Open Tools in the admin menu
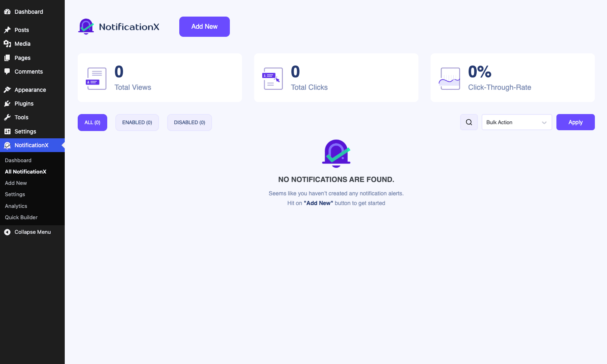The image size is (607, 364). coord(32,117)
